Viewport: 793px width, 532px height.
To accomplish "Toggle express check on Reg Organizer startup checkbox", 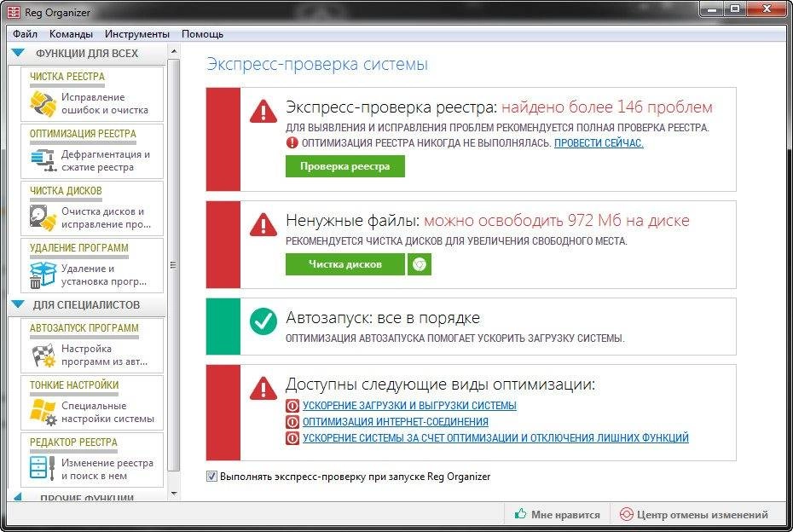I will (x=212, y=477).
